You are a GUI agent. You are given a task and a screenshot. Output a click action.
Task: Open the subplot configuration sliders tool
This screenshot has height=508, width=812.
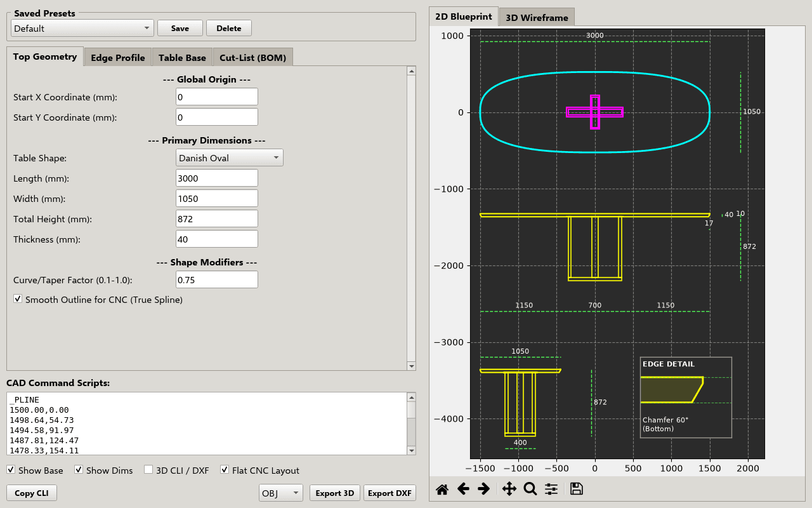pyautogui.click(x=551, y=488)
